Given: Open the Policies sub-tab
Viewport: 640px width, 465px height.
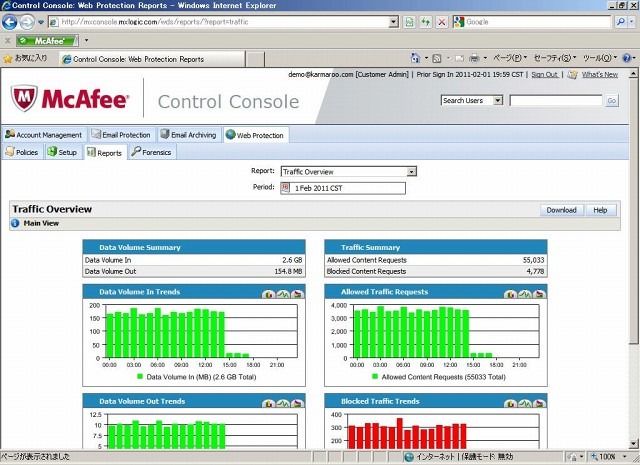Looking at the screenshot, I should coord(22,152).
